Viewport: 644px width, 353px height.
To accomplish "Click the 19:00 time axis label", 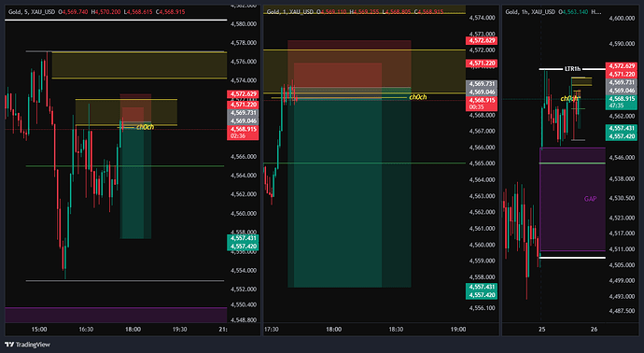I will click(458, 329).
